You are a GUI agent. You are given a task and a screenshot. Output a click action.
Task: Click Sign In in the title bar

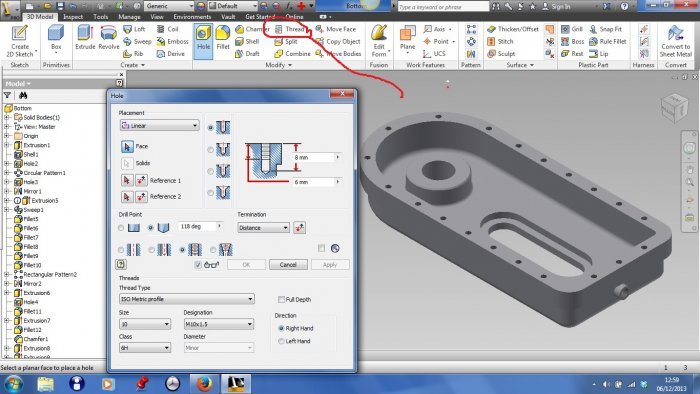(556, 6)
